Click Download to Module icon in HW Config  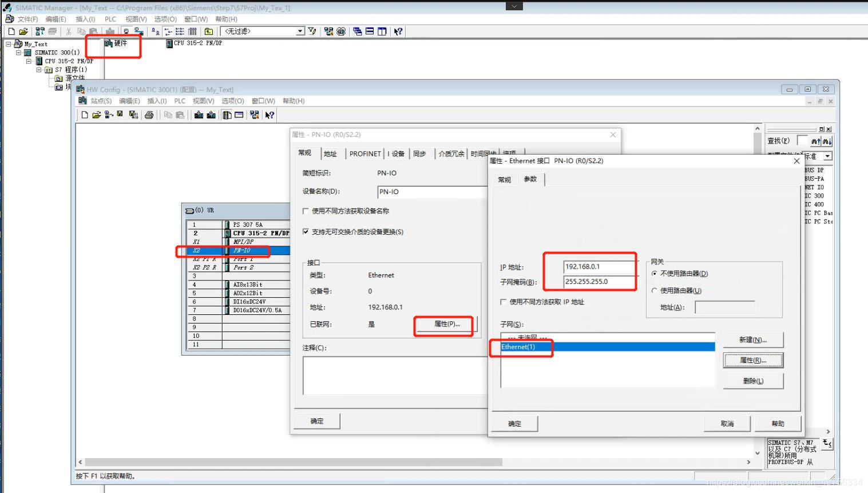point(199,115)
